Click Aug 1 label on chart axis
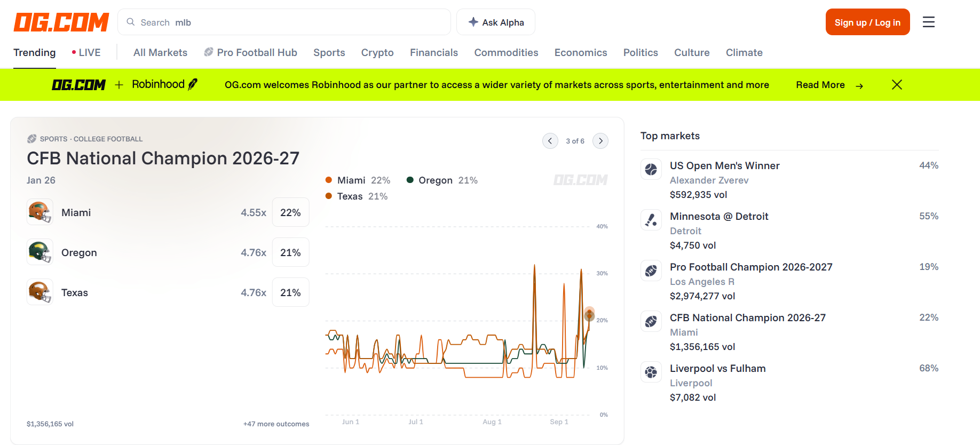 point(492,422)
